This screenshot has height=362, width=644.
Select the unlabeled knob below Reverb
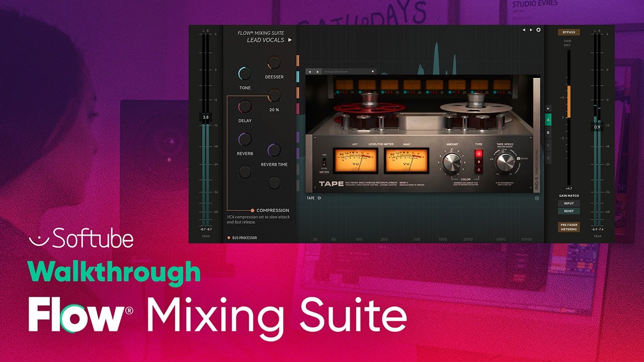point(245,172)
